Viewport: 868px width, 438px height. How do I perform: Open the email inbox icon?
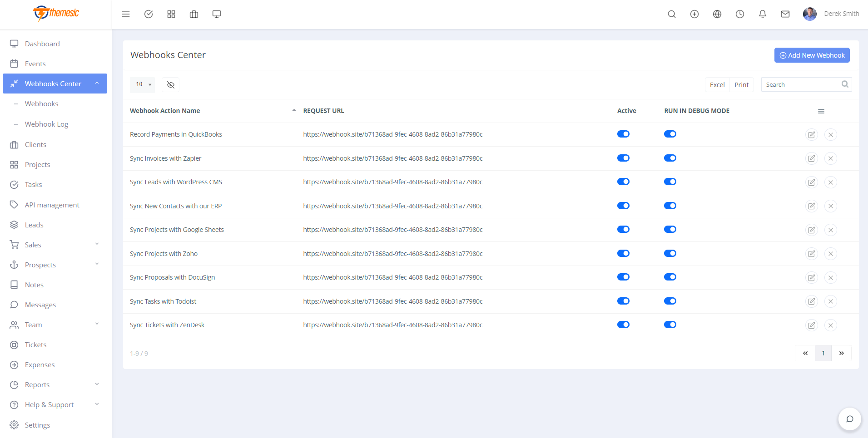pos(785,14)
